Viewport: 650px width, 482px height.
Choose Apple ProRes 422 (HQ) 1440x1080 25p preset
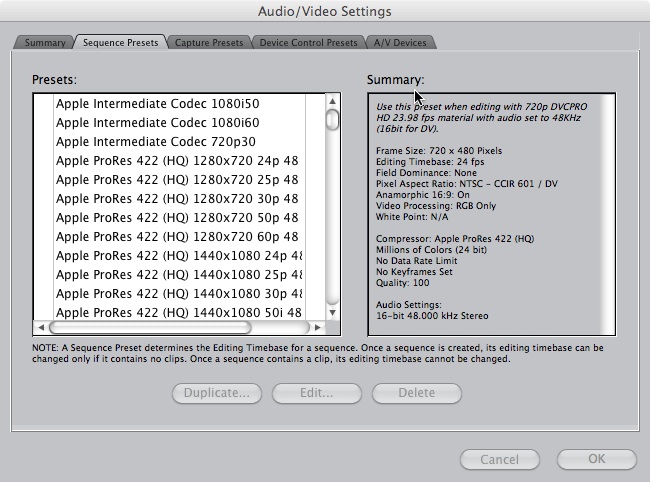tap(178, 275)
